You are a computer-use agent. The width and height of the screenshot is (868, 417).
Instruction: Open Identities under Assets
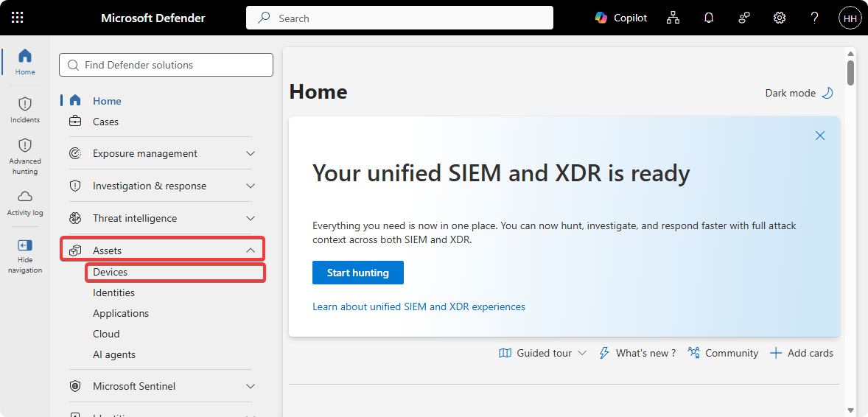click(113, 292)
